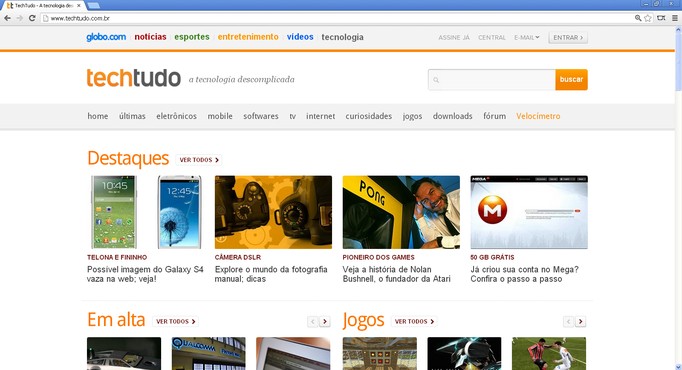
Task: Click into the site search field
Action: tap(491, 80)
